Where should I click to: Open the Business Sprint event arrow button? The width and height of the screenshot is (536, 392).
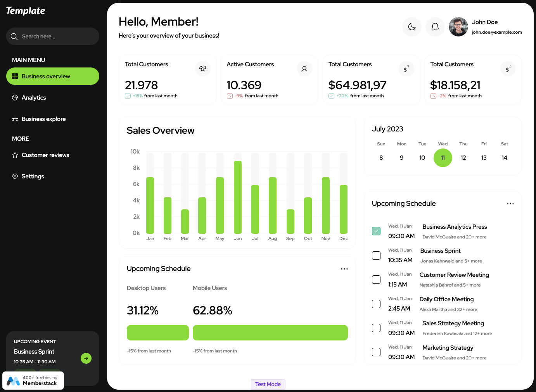point(86,358)
